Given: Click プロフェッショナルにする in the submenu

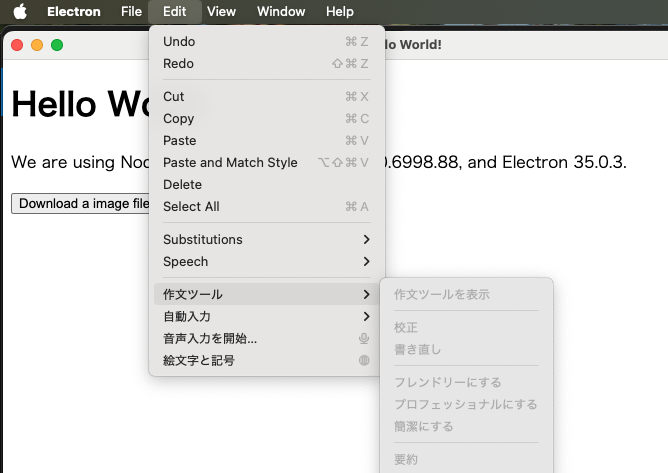Looking at the screenshot, I should click(x=466, y=404).
